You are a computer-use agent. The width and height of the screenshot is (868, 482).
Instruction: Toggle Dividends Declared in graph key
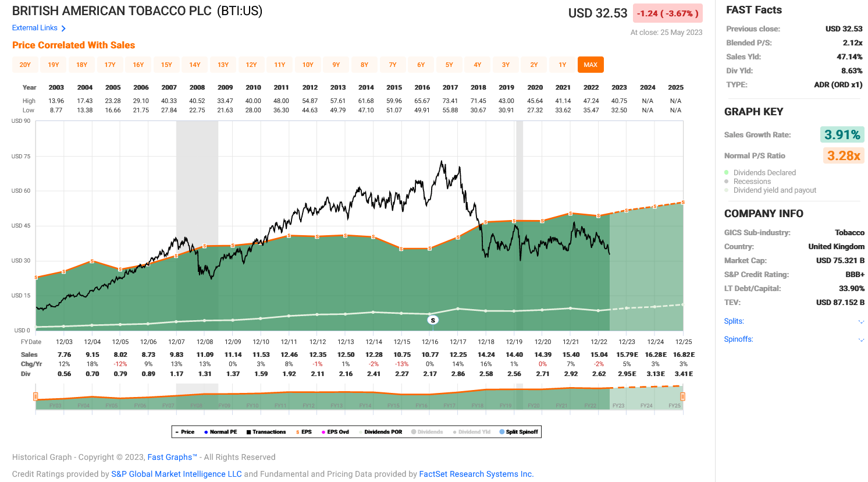click(x=760, y=173)
